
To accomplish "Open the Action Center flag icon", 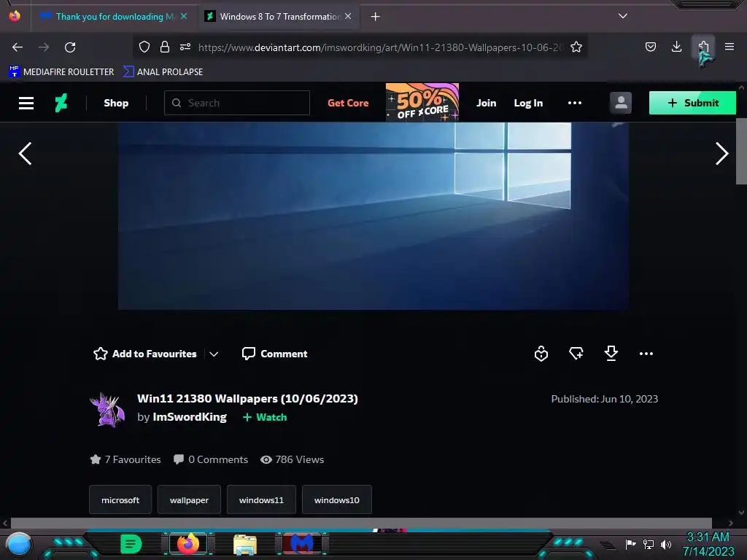I will click(631, 544).
